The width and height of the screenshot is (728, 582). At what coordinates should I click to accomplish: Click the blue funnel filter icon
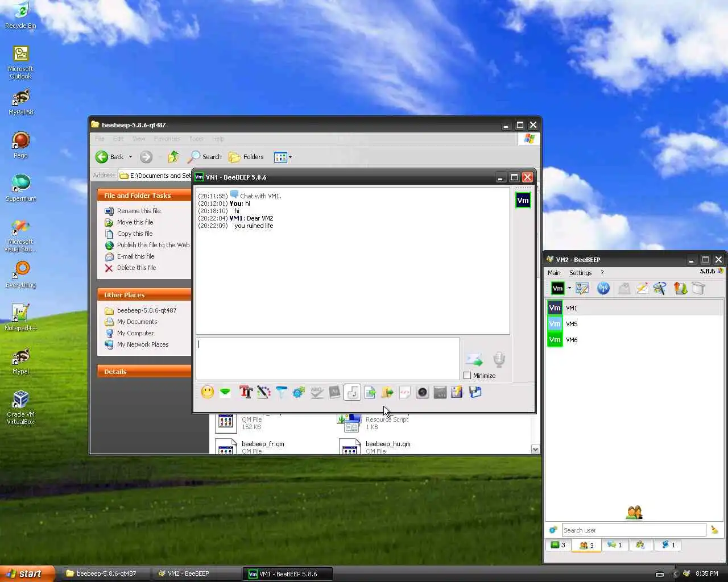[281, 392]
